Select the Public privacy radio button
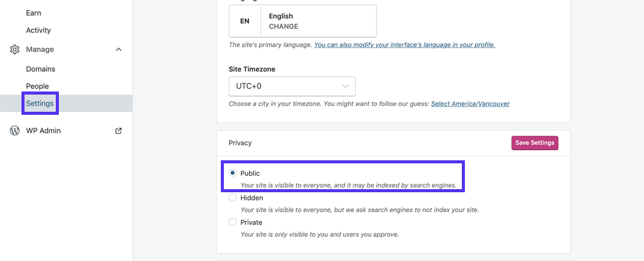The width and height of the screenshot is (644, 261). pyautogui.click(x=232, y=173)
